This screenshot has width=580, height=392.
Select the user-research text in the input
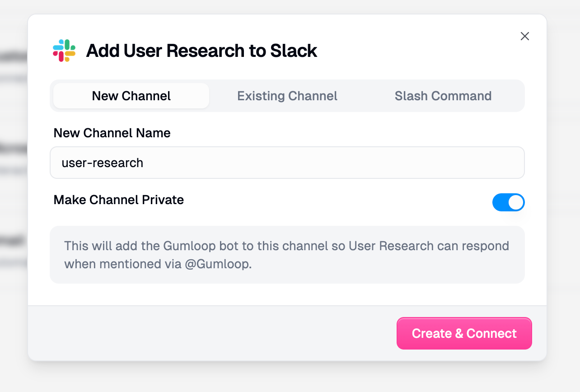tap(102, 163)
